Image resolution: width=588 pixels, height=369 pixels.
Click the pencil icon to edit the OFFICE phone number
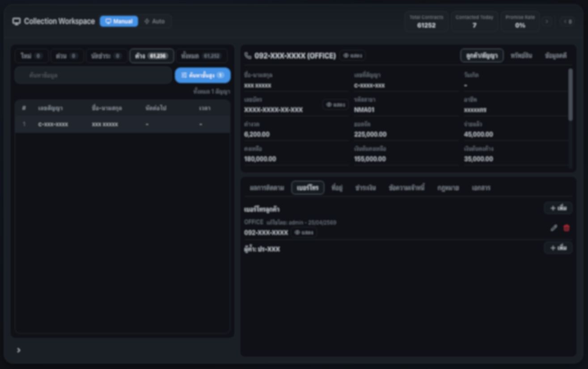click(x=553, y=228)
